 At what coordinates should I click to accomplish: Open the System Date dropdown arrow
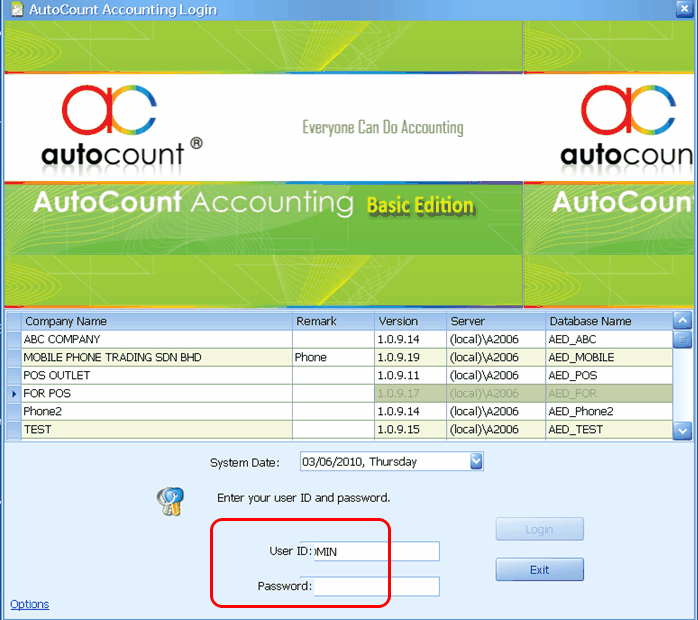pos(476,462)
